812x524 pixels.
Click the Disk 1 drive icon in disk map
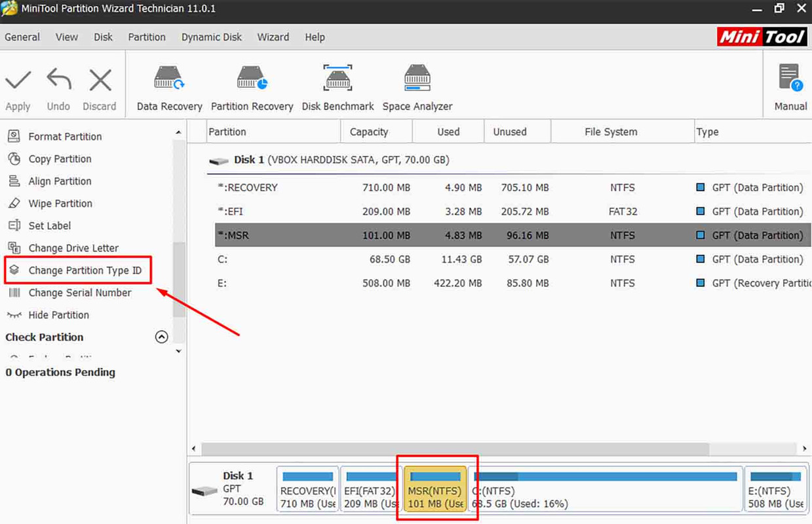[204, 491]
